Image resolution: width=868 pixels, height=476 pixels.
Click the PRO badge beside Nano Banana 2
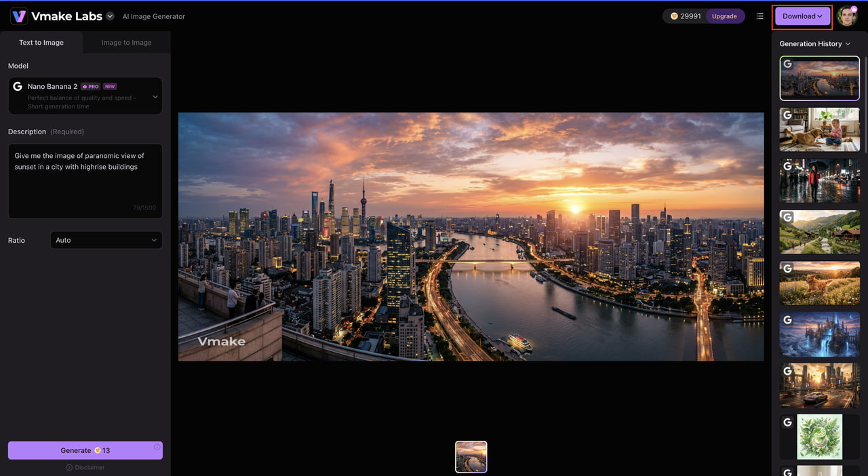point(90,87)
